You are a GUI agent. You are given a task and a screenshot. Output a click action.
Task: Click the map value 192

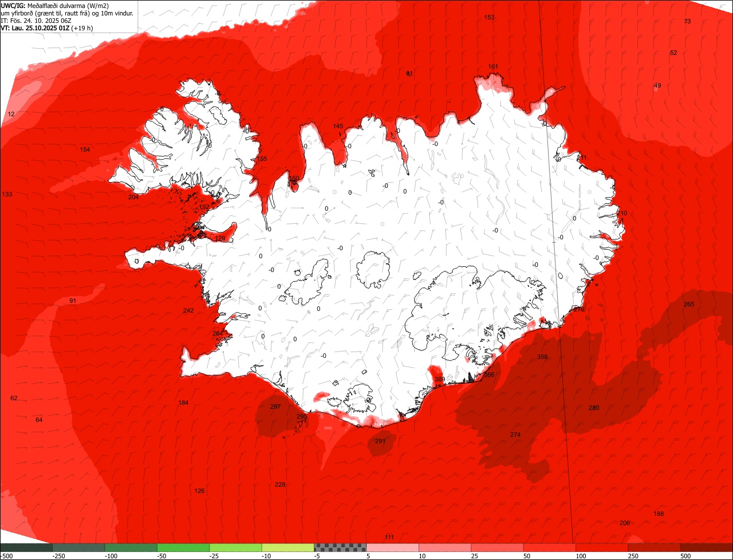(204, 207)
